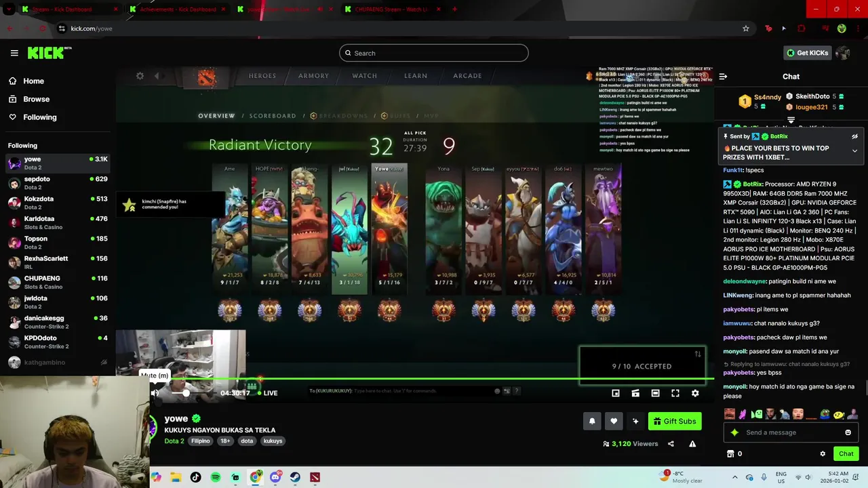
Task: Click the Dota 2 category link
Action: tap(174, 441)
